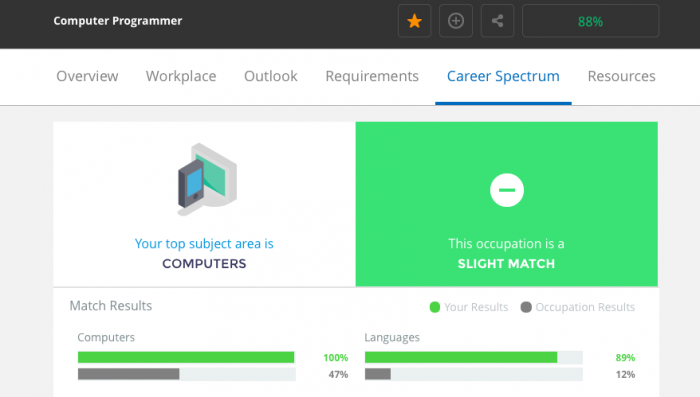The width and height of the screenshot is (700, 397).
Task: Open the share icon button
Action: point(497,21)
